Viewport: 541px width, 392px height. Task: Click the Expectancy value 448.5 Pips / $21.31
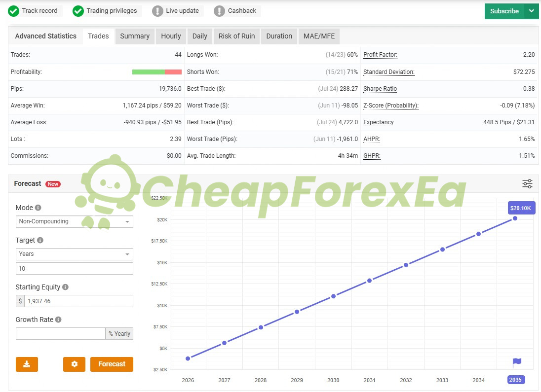tap(509, 122)
